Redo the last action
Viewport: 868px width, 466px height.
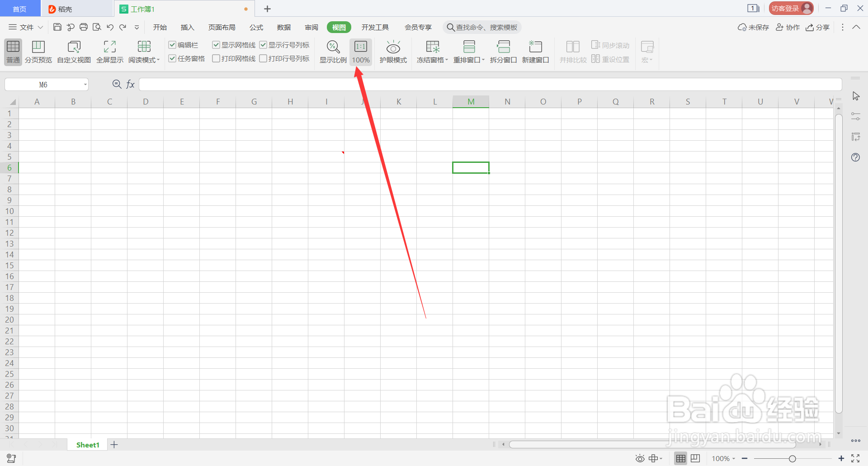tap(123, 27)
